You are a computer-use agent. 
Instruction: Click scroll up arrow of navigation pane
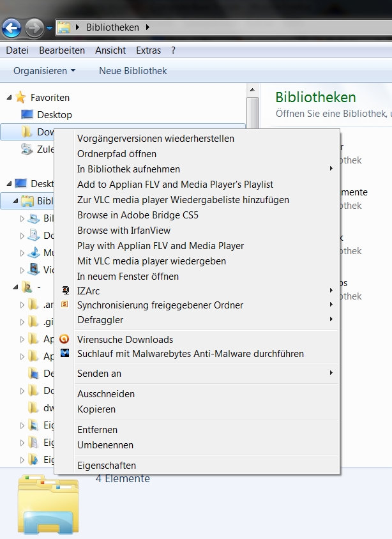252,89
